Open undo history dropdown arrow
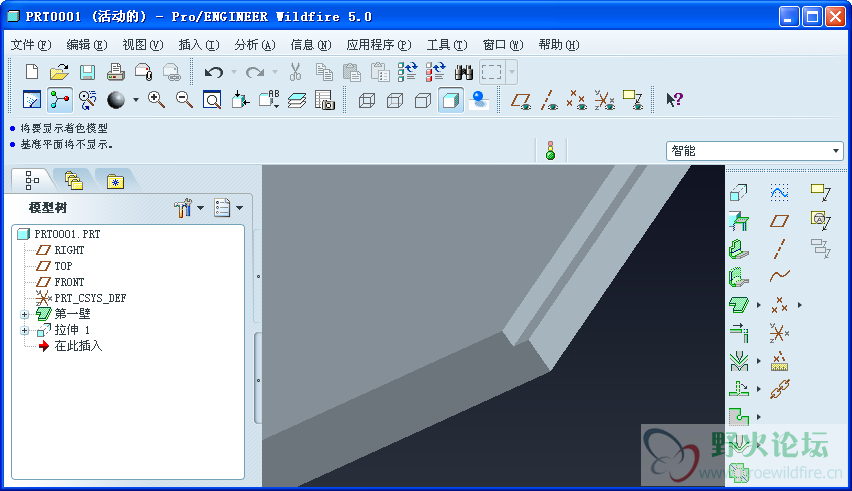The height and width of the screenshot is (491, 852). [234, 72]
